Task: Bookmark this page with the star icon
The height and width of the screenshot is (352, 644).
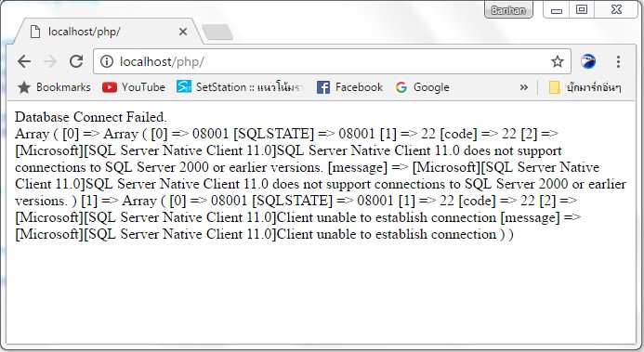Action: coord(558,61)
